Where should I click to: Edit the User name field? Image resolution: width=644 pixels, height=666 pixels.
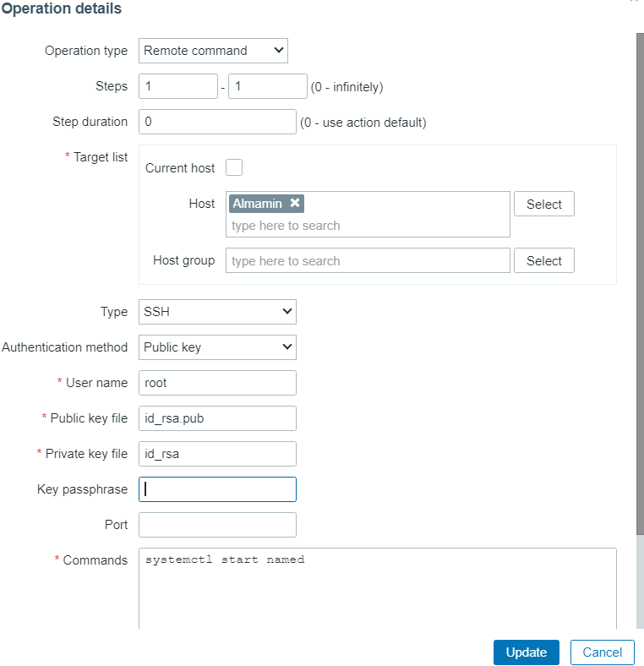click(217, 383)
